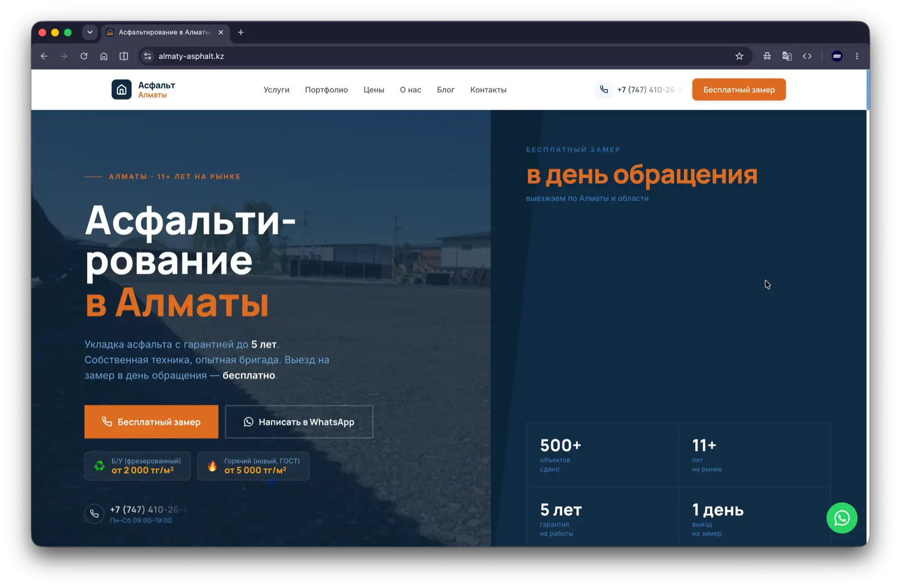The width and height of the screenshot is (901, 588).
Task: Close the Асфальтирование в Алматы tab
Action: (x=221, y=32)
